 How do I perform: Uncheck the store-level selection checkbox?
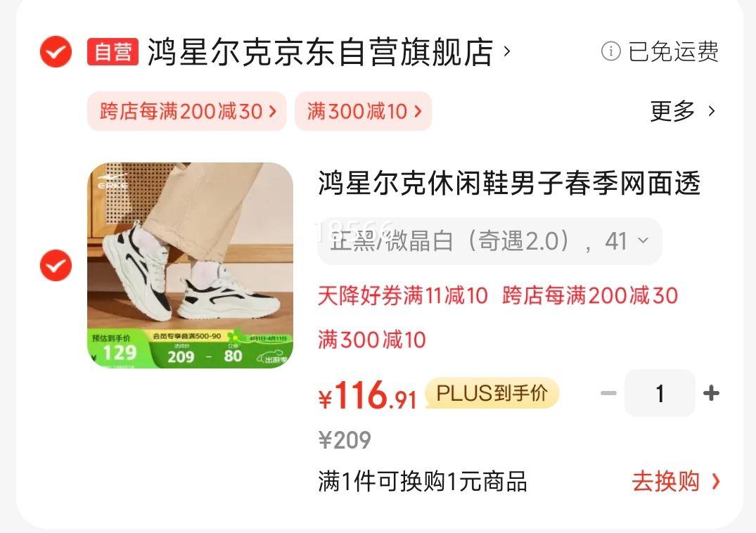56,51
